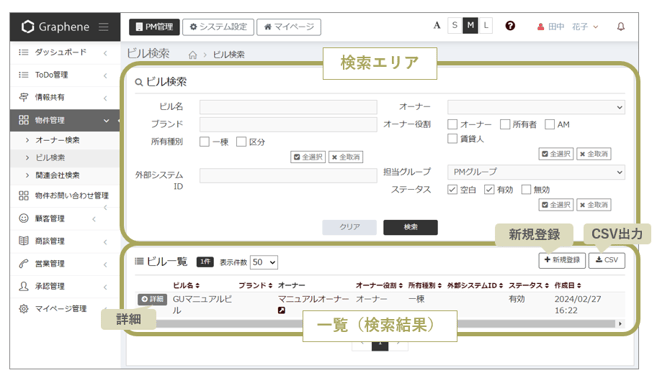The width and height of the screenshot is (670, 383).
Task: Click the user avatar icon beside 田中 花子
Action: 541,27
